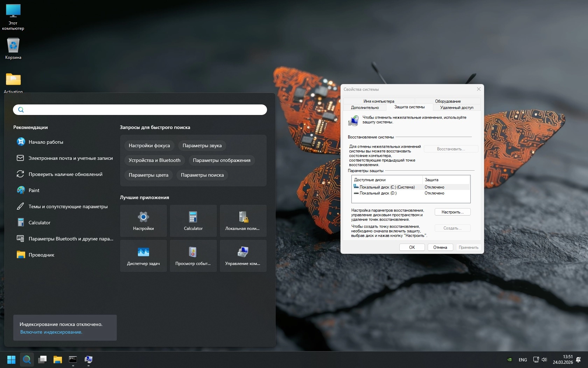Select 'Локальный диск (D:)' row
588x368 pixels.
coord(411,193)
